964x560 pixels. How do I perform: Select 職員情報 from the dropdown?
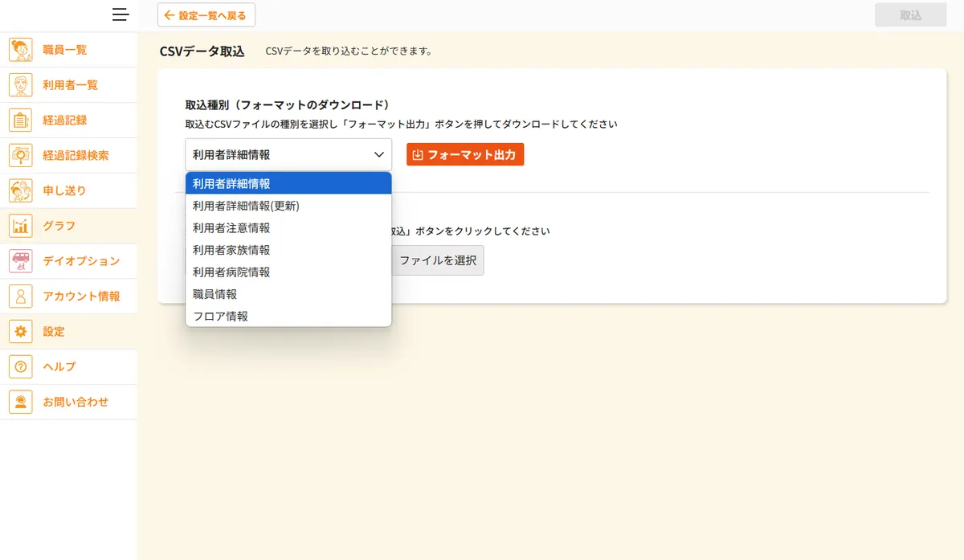[x=288, y=294]
